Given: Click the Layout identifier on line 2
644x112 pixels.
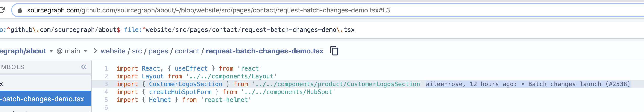Looking at the screenshot, I should point(152,76).
